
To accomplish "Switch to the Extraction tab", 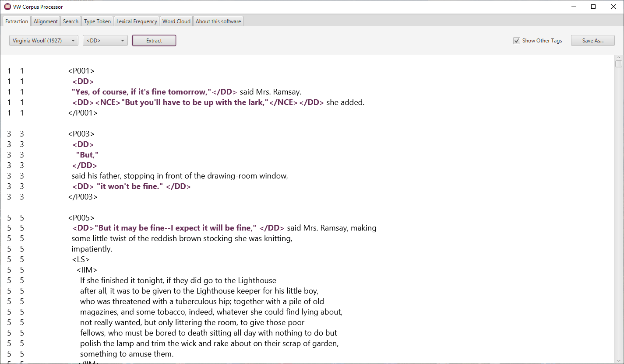I will click(17, 21).
